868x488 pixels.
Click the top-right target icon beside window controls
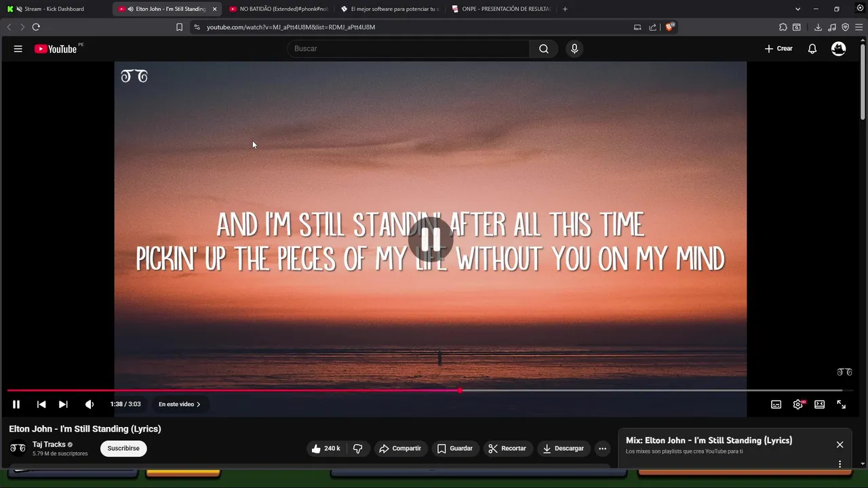point(860,8)
